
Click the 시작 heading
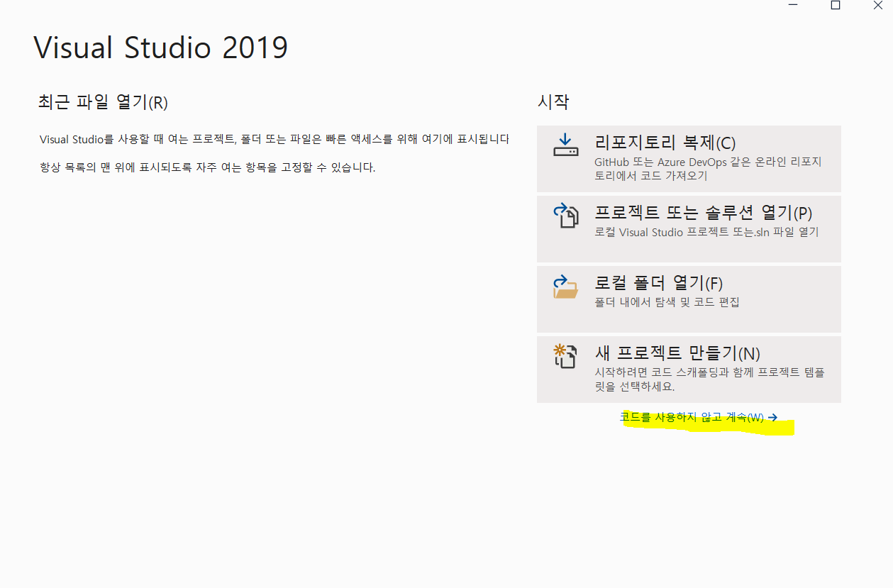553,102
